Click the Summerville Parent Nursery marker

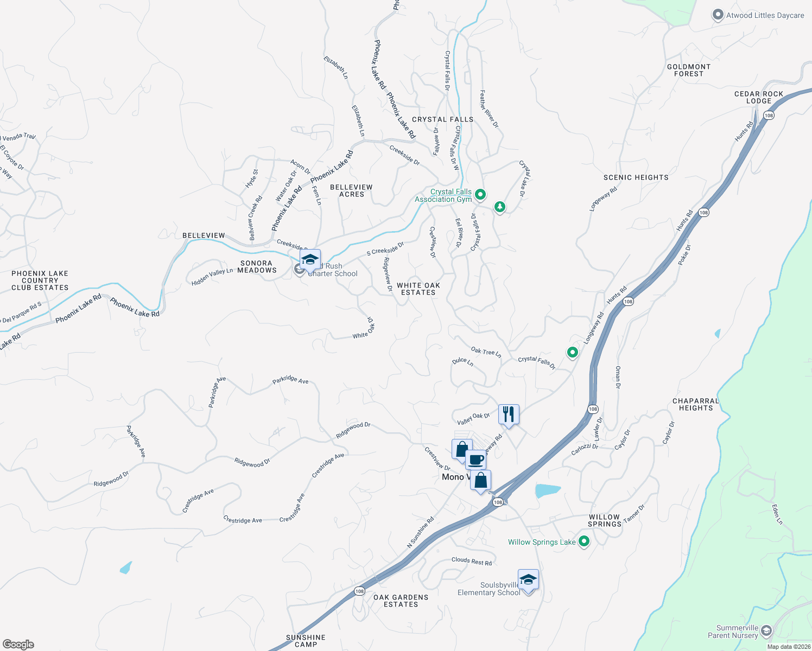pyautogui.click(x=766, y=631)
